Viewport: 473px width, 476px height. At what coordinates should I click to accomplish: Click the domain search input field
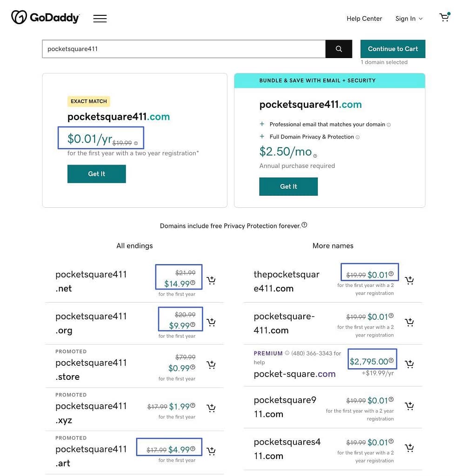point(183,48)
